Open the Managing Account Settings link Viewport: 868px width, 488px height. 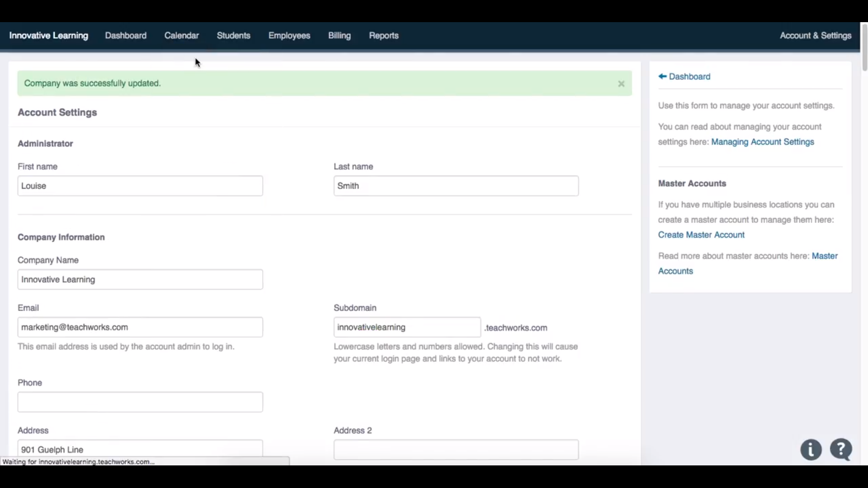[762, 142]
